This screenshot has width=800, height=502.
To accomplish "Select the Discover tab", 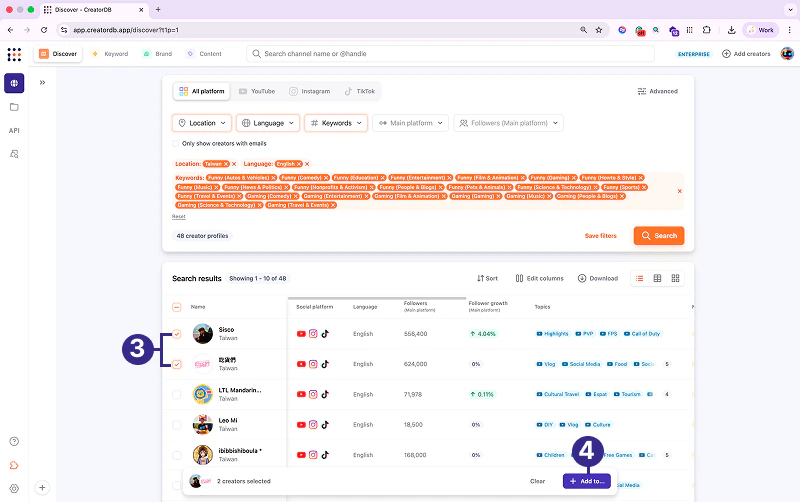I will pyautogui.click(x=58, y=54).
